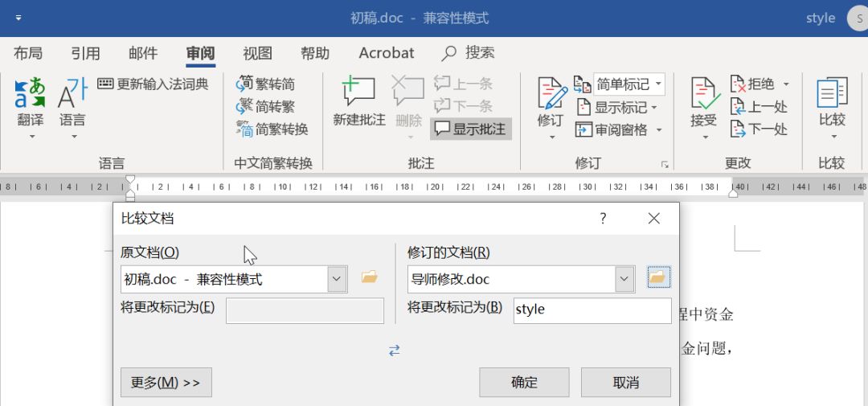
Task: Click the swap documents arrows icon
Action: click(x=394, y=351)
